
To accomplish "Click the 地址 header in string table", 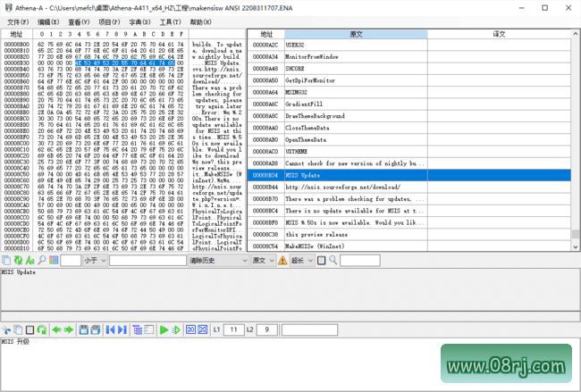I will click(266, 34).
